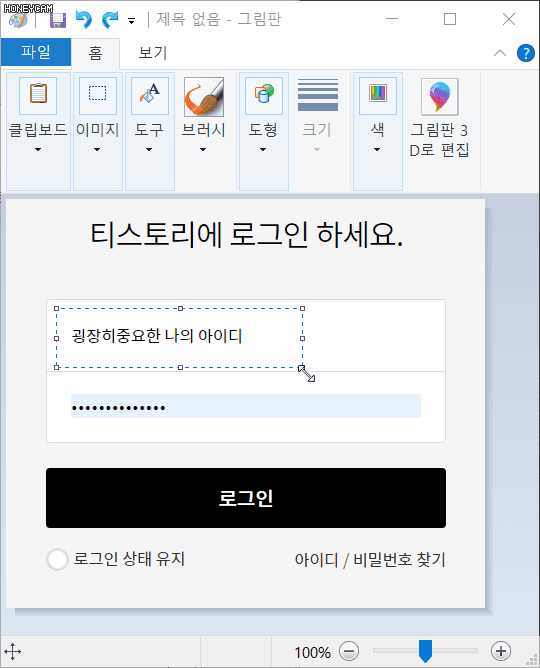The image size is (540, 668).
Task: Click the 색 color palette icon
Action: coord(378,96)
